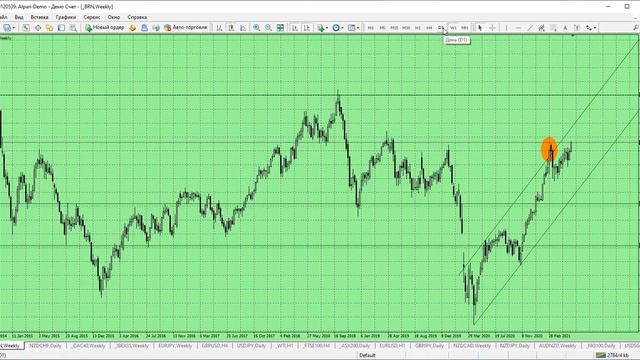
Task: Open the Справка menu
Action: tap(137, 17)
